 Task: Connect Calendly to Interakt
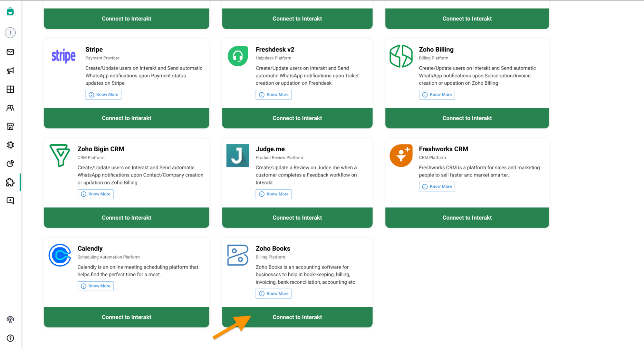[126, 317]
